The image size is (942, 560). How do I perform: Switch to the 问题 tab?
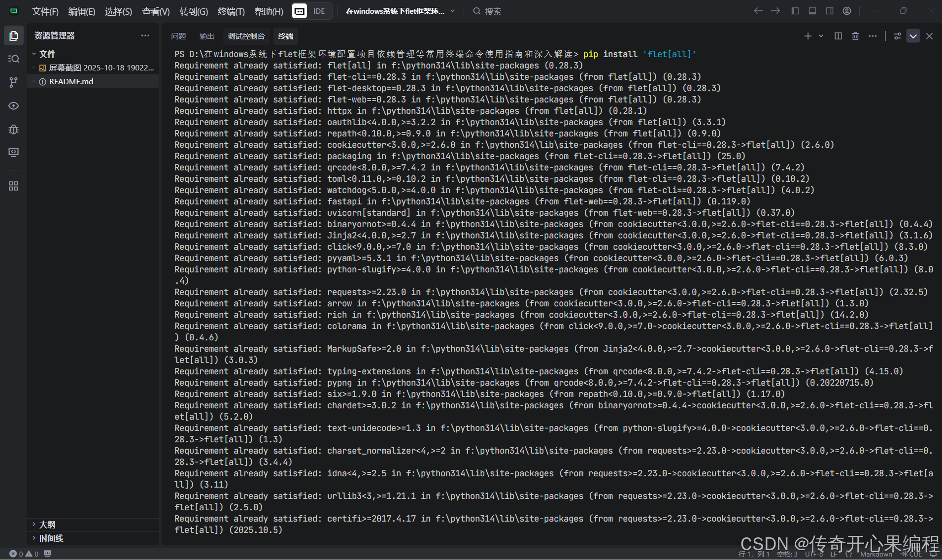(178, 36)
